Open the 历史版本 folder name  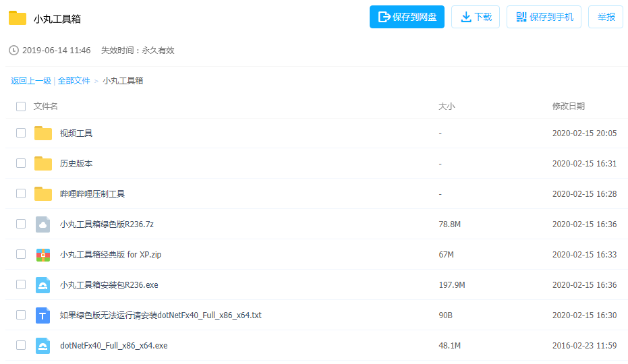tap(76, 164)
